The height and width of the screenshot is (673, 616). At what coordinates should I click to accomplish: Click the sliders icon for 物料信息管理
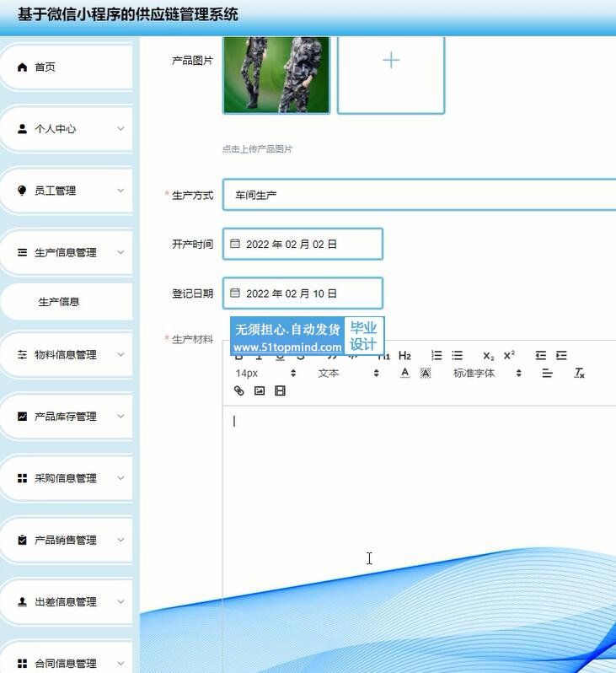[22, 354]
